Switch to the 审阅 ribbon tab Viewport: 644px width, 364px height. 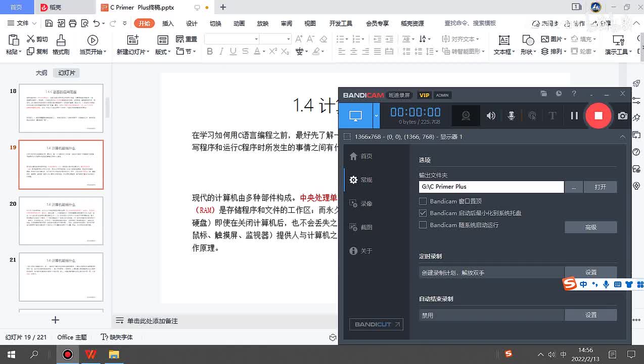(287, 23)
